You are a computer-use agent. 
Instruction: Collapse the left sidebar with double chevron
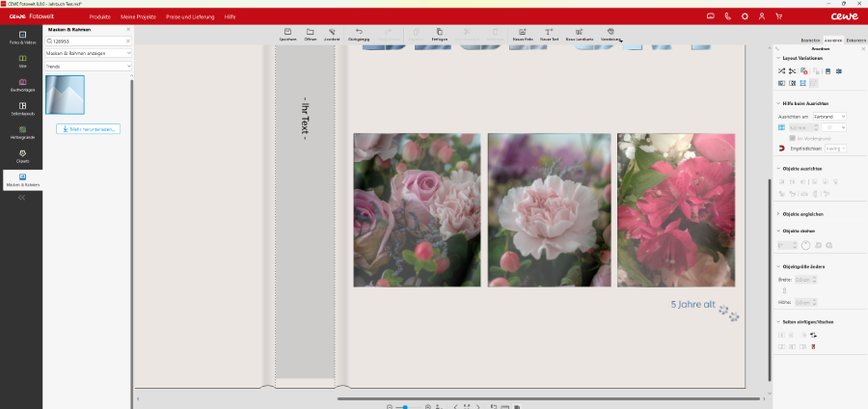[21, 197]
